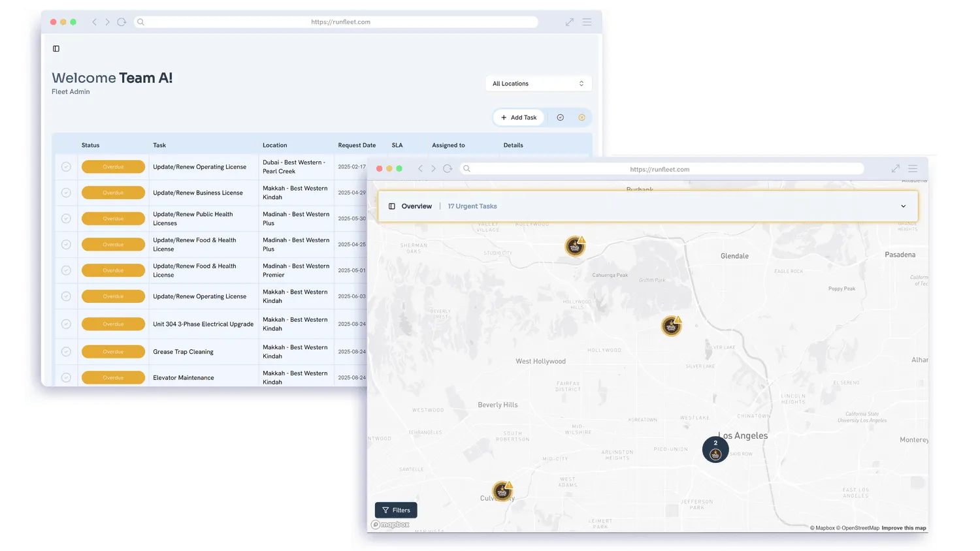Open the hamburger menu in task list window
The image size is (980, 551).
[x=587, y=22]
